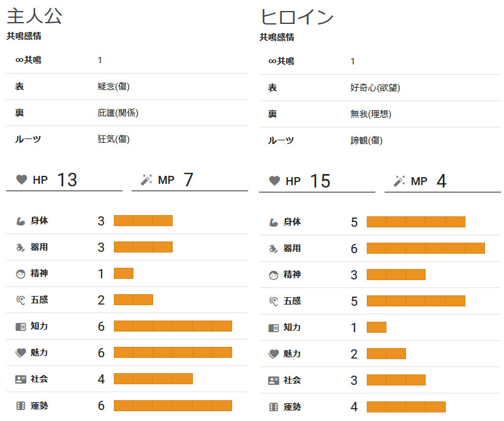Click the book icon for ヒロイン 知力

[x=274, y=328]
